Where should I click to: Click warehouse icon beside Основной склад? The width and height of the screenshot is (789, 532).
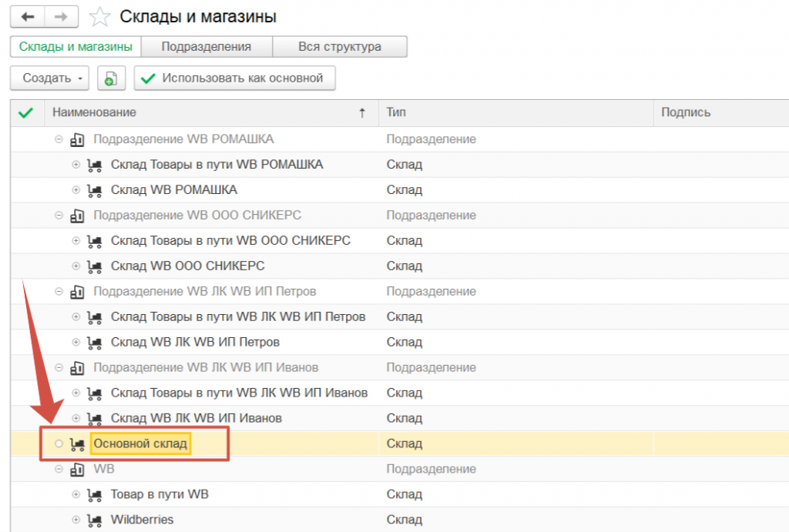pos(77,444)
